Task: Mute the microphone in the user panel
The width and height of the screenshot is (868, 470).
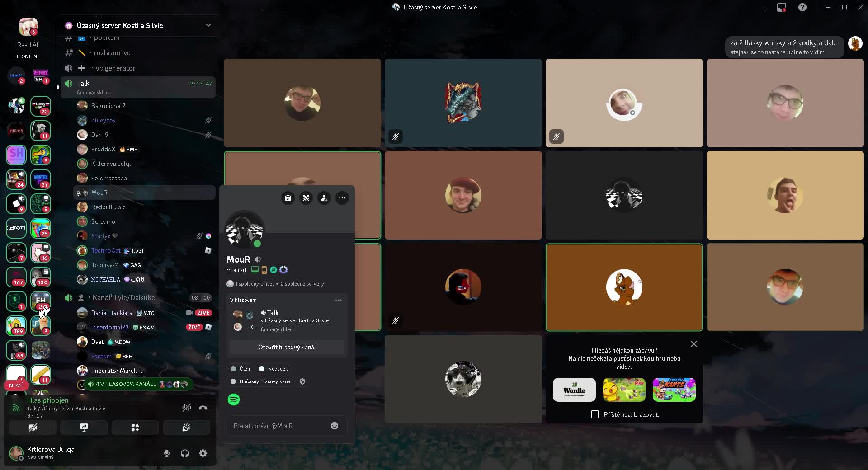Action: (167, 453)
